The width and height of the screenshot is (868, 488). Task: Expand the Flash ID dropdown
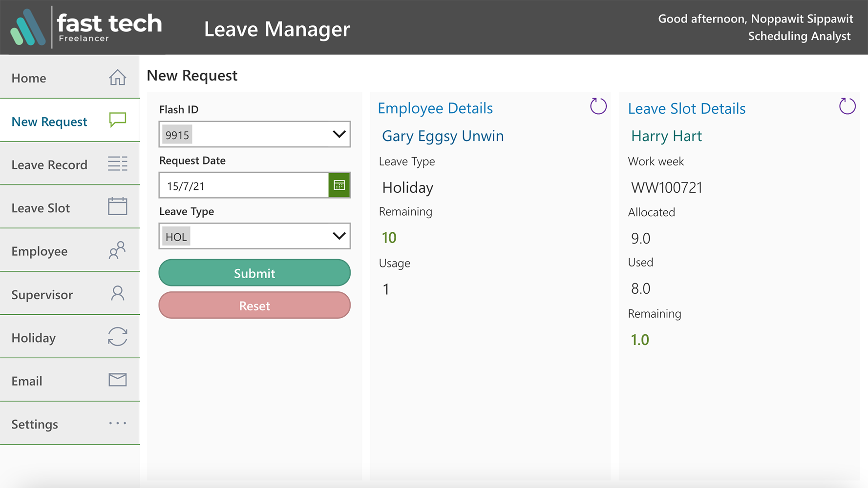[339, 134]
